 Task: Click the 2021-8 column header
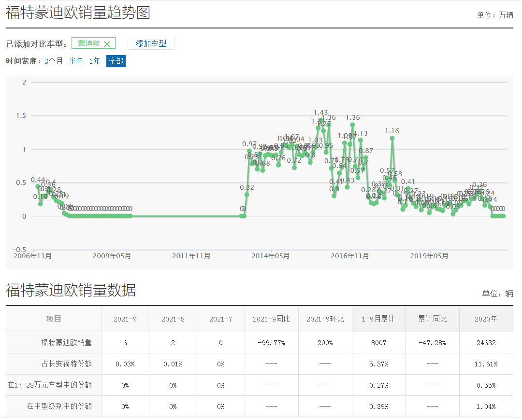click(x=173, y=319)
